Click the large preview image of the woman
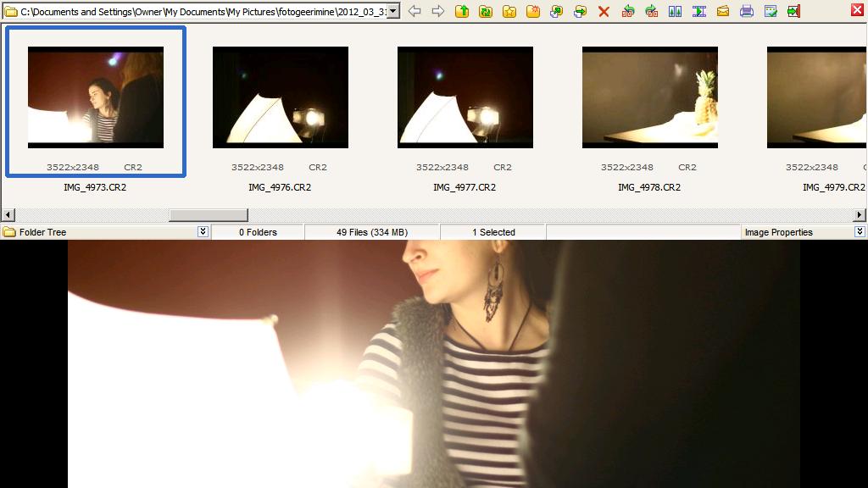This screenshot has width=868, height=488. coord(433,364)
